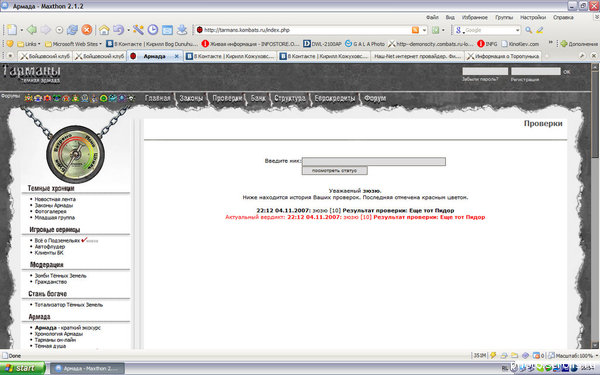
Task: Open the Настройки menu
Action: pos(533,17)
